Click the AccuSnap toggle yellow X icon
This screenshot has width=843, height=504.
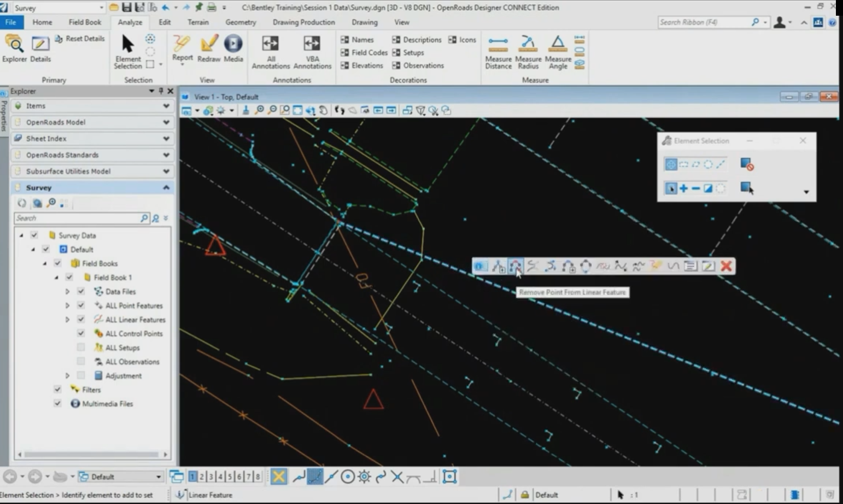pos(278,476)
